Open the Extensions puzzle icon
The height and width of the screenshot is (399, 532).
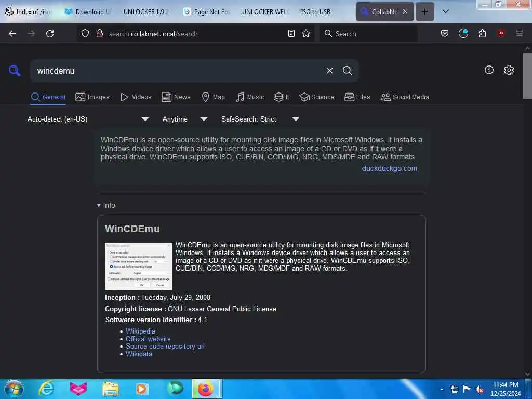(x=482, y=33)
